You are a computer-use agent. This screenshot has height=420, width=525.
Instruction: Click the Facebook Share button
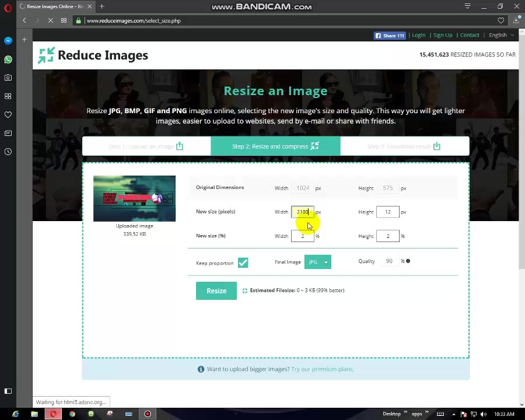390,36
